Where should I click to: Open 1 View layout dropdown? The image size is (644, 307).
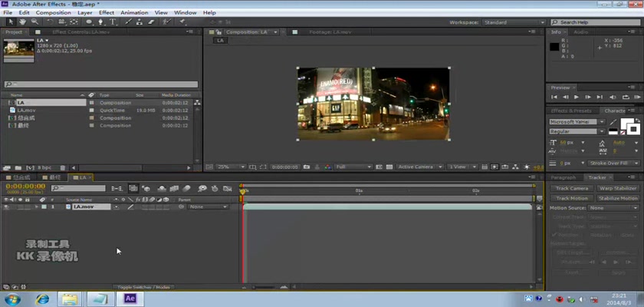[x=462, y=167]
